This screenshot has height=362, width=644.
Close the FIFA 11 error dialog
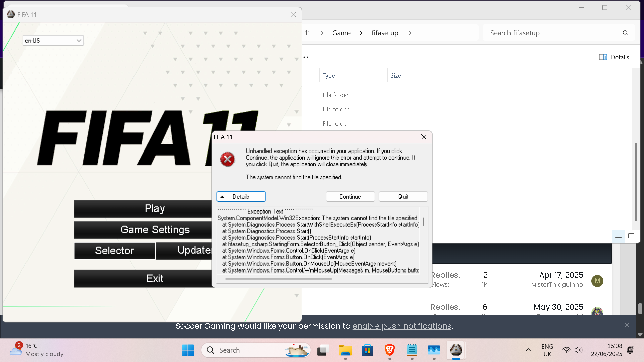coord(424,137)
